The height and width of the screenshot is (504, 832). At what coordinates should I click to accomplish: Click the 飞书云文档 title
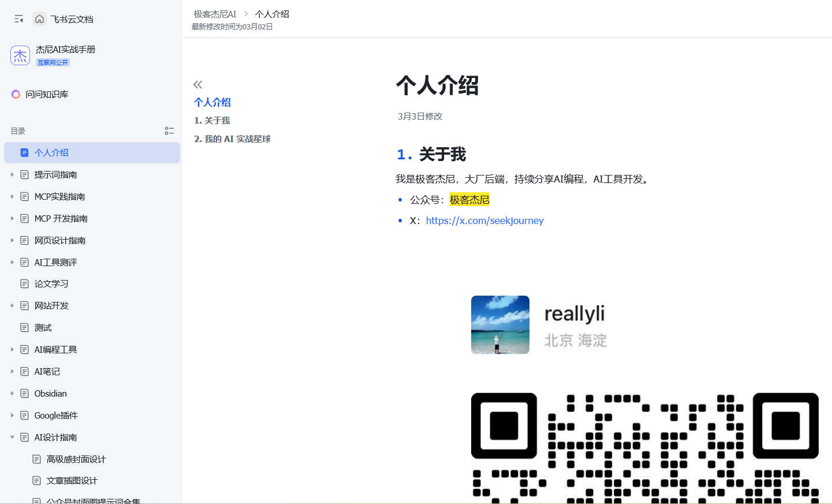point(72,19)
